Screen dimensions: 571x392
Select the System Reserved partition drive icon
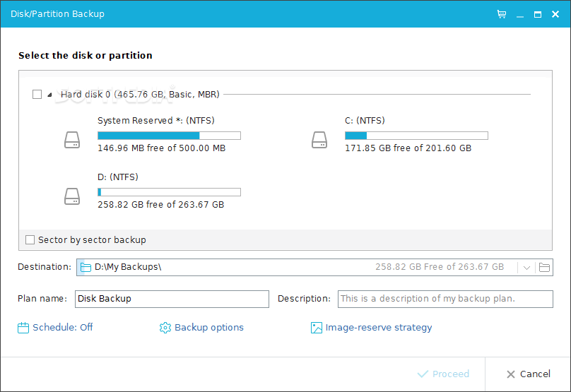[x=72, y=140]
